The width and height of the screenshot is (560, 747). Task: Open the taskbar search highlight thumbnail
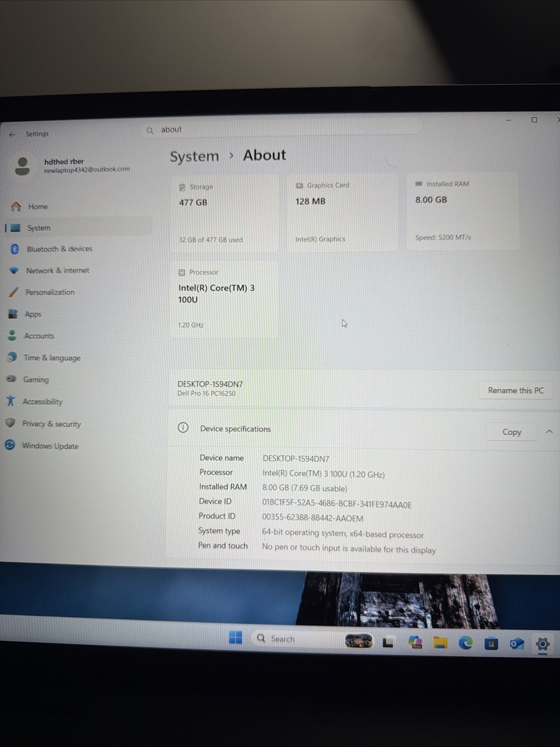click(x=358, y=641)
